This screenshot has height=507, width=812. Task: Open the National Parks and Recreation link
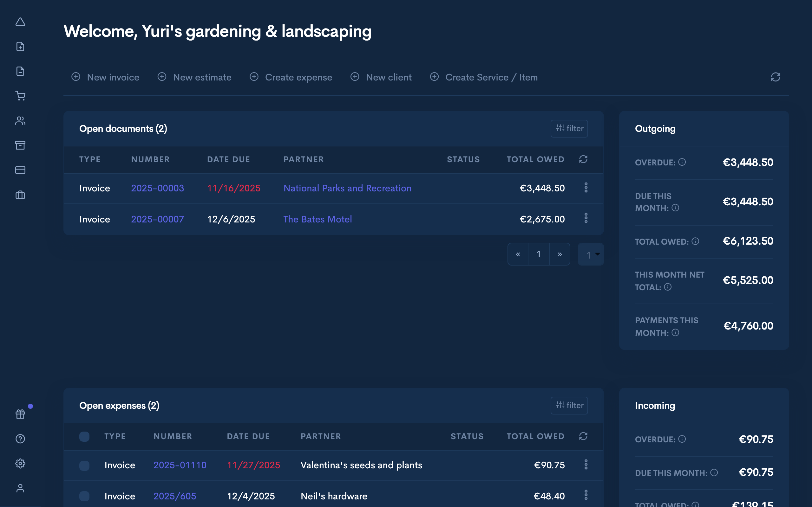coord(347,188)
